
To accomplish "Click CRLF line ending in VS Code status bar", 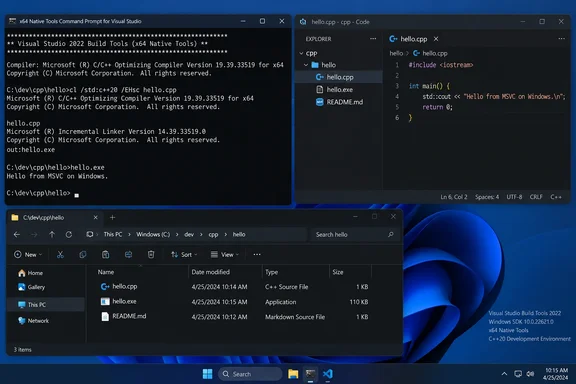I will [536, 197].
